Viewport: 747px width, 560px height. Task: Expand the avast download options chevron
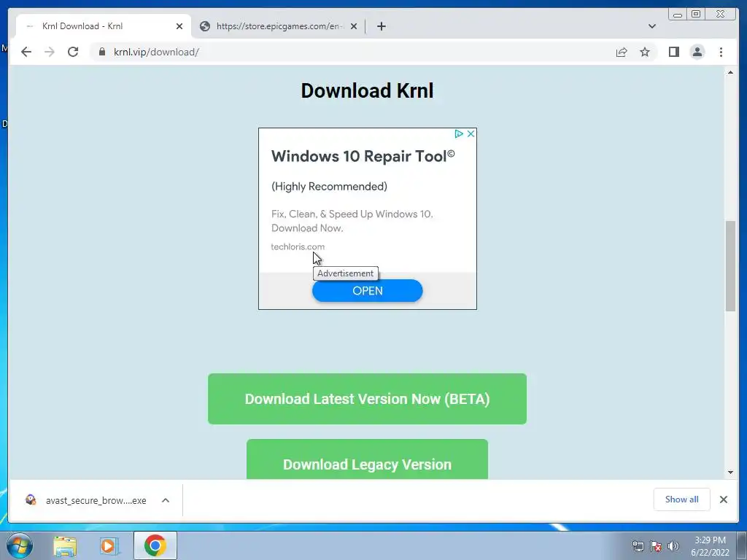[166, 500]
